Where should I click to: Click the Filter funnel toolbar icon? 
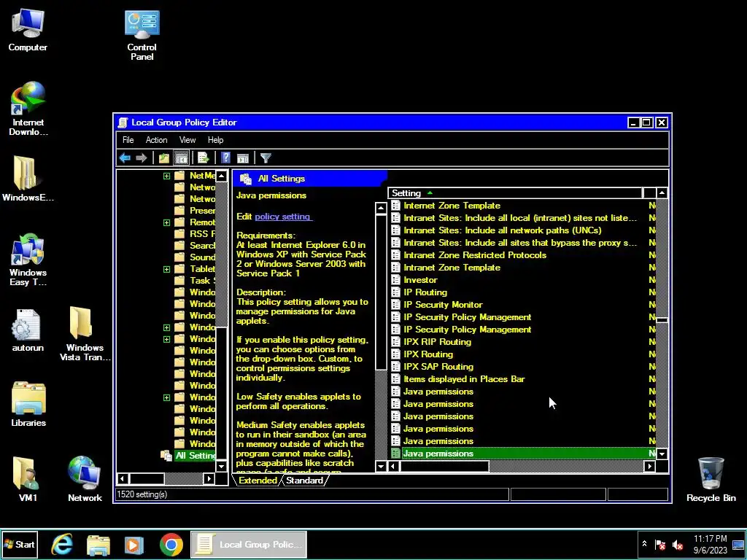pyautogui.click(x=266, y=157)
